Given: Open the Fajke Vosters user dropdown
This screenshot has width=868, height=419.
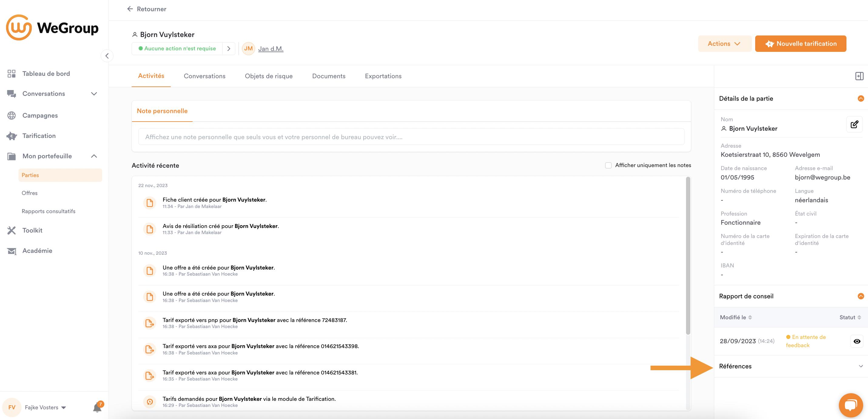Looking at the screenshot, I should [45, 407].
